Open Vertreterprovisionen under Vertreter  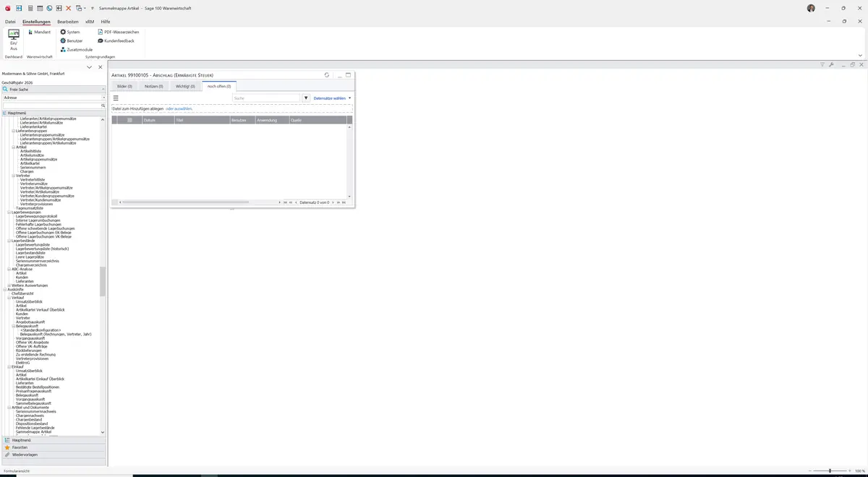click(36, 204)
